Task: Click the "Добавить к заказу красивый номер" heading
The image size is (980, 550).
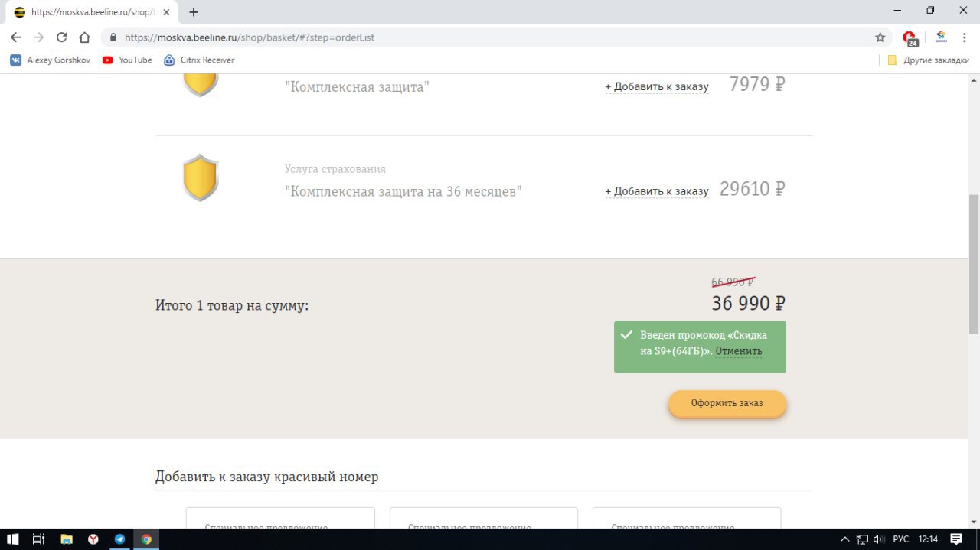Action: (x=266, y=477)
